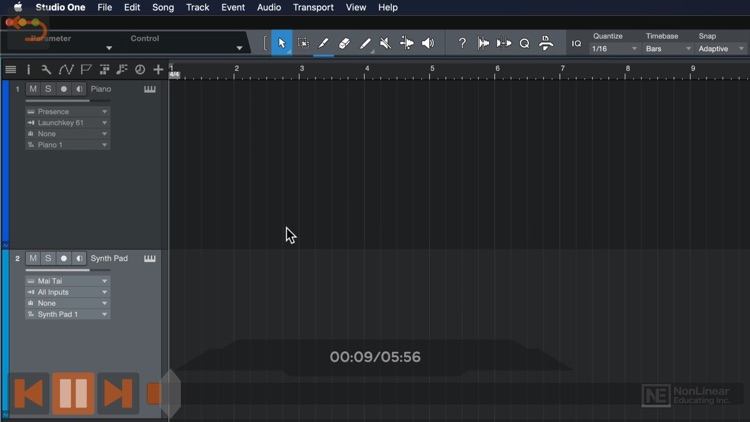The image size is (750, 422).
Task: Click the orange previous track button
Action: click(x=29, y=394)
